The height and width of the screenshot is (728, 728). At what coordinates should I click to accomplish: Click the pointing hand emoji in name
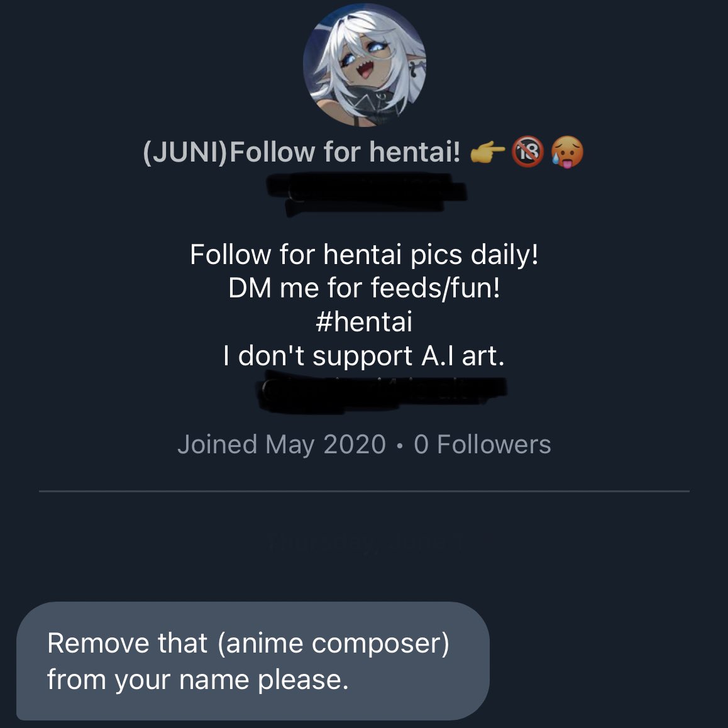[x=487, y=152]
